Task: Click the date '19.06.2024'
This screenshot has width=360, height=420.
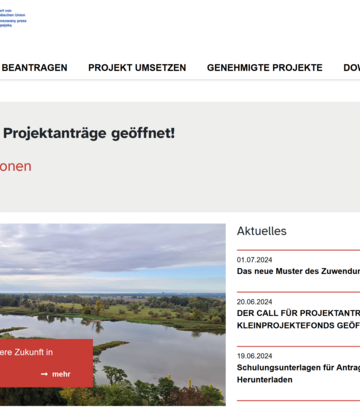Action: (255, 356)
